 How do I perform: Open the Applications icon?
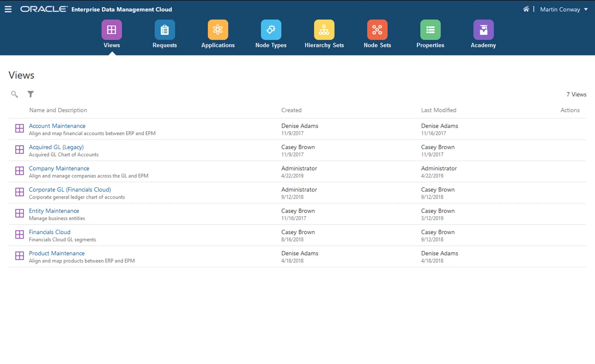pyautogui.click(x=218, y=30)
